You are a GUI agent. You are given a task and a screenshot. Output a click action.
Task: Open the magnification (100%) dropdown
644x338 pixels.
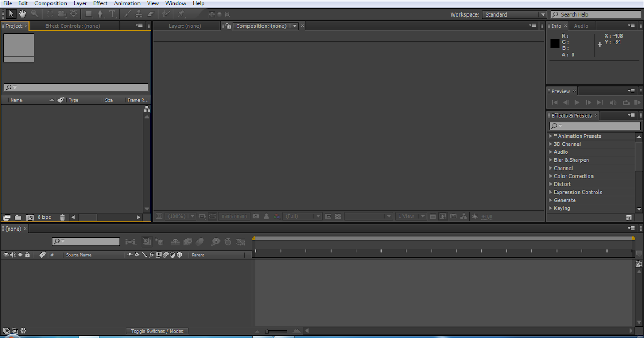coord(181,216)
